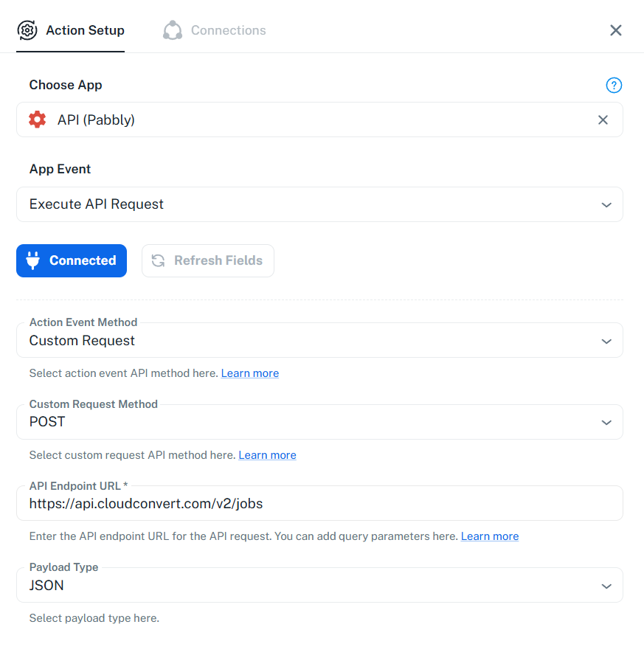Select the Action Setup tab
Screen dimensions: 644x658
click(85, 30)
